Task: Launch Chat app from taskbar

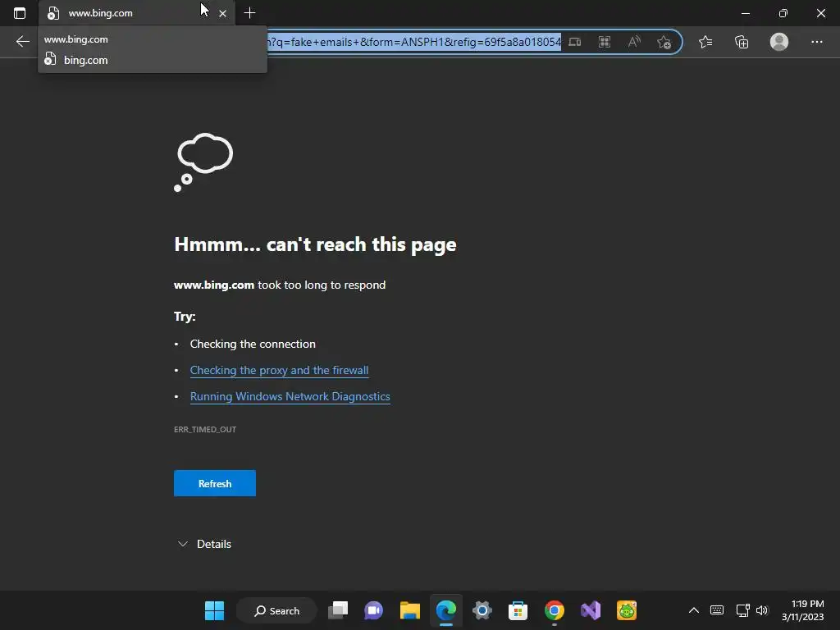Action: [x=373, y=610]
